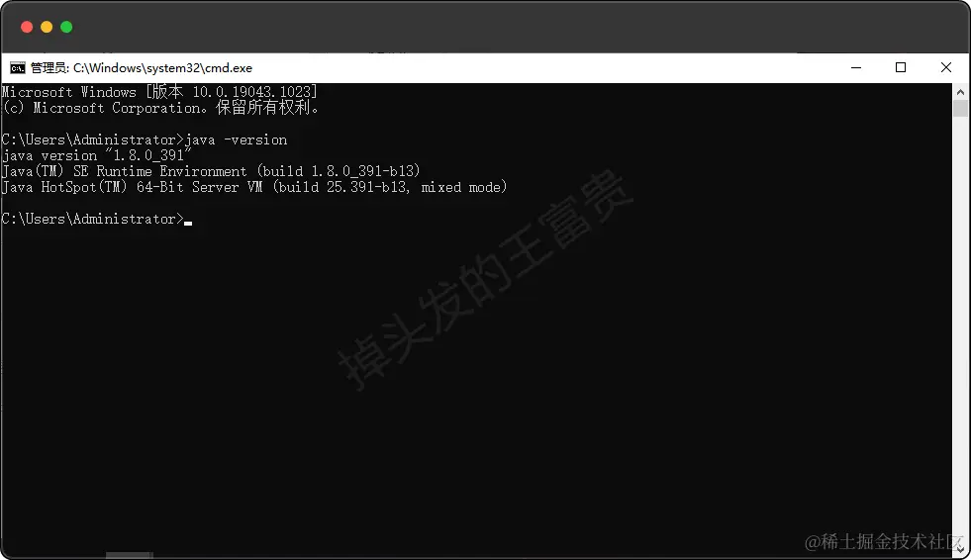Image resolution: width=971 pixels, height=560 pixels.
Task: Click the horizontal scrollbar thumb at bottom
Action: coord(129,556)
